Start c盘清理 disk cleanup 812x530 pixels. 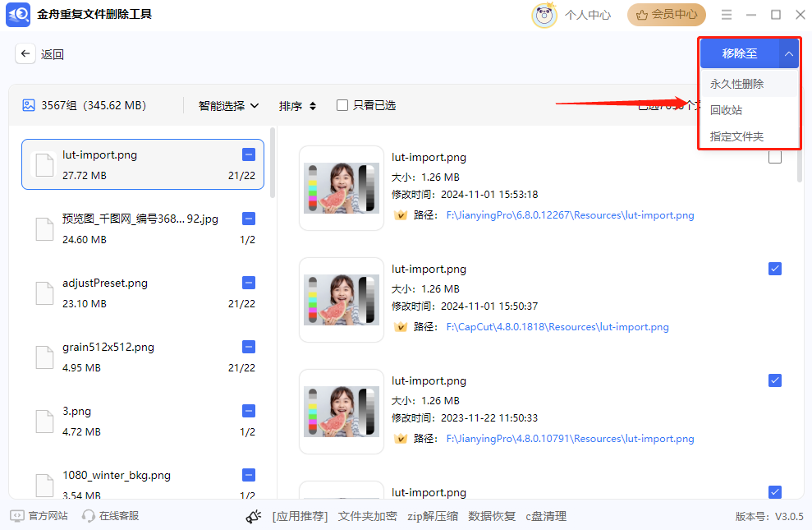tap(544, 516)
